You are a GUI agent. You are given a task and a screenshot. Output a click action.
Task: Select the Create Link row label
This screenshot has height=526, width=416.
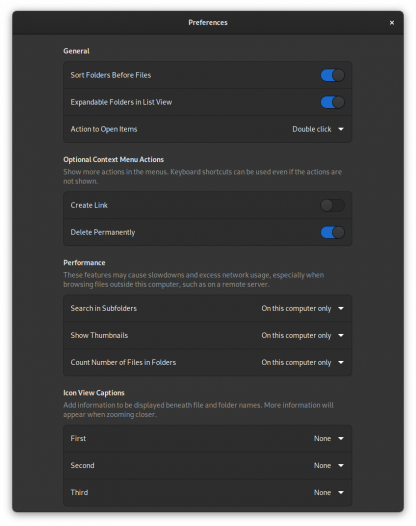[89, 205]
